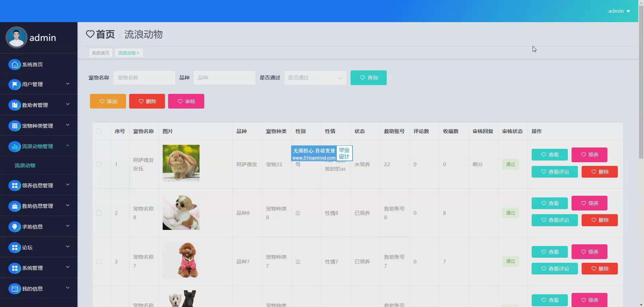644x307 pixels.
Task: Click the 救助者管理 sidebar icon
Action: [x=14, y=105]
